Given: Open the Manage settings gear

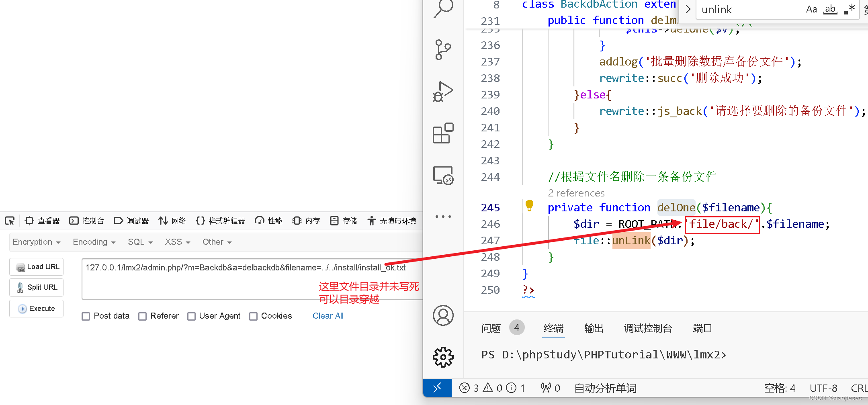Looking at the screenshot, I should [442, 357].
